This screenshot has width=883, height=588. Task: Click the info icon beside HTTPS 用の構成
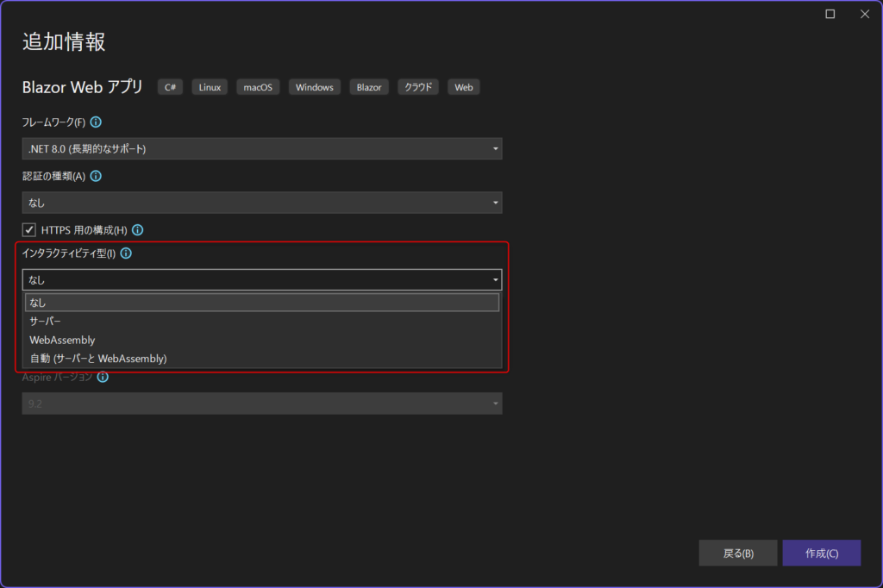click(x=137, y=230)
